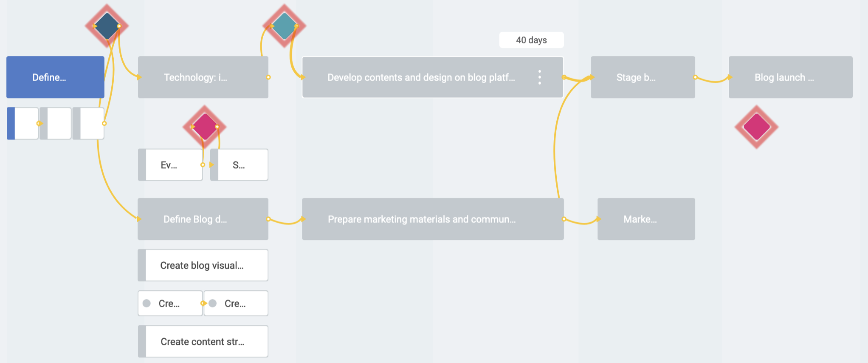Click the pink milestone above the Ev... card
The height and width of the screenshot is (363, 868).
tap(205, 127)
